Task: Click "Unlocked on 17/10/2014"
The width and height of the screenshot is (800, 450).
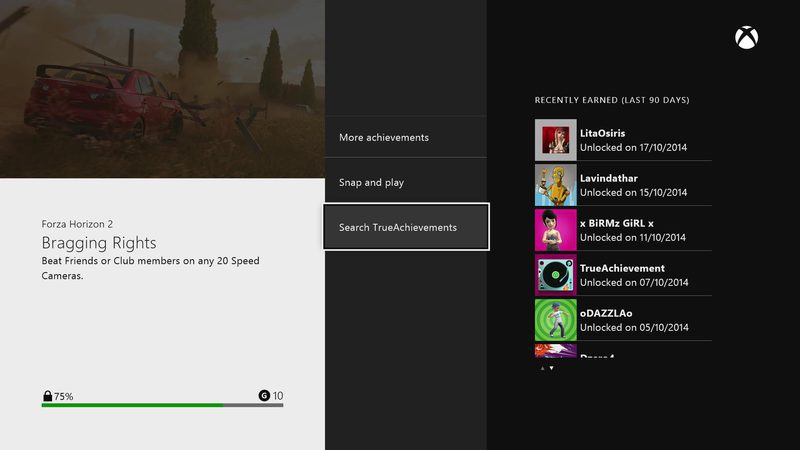Action: point(634,147)
